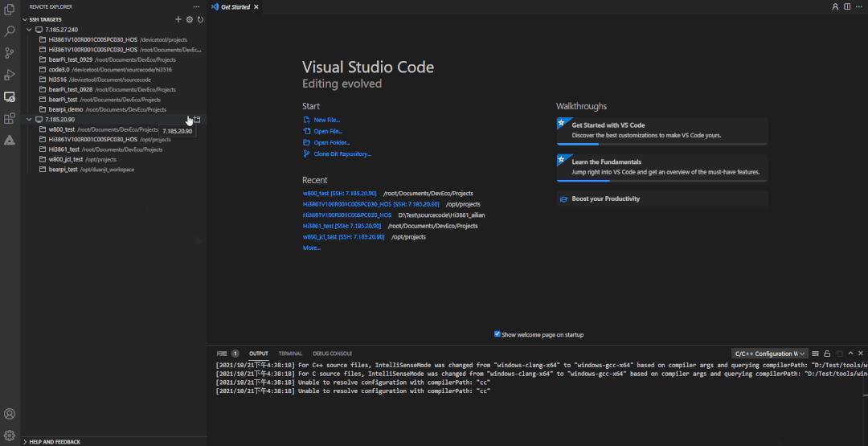Open the C/C++ Configuration output channel dropdown
This screenshot has height=446, width=868.
coord(769,354)
